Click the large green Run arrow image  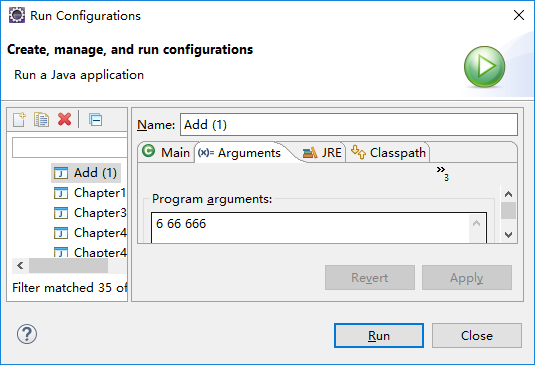click(x=485, y=67)
